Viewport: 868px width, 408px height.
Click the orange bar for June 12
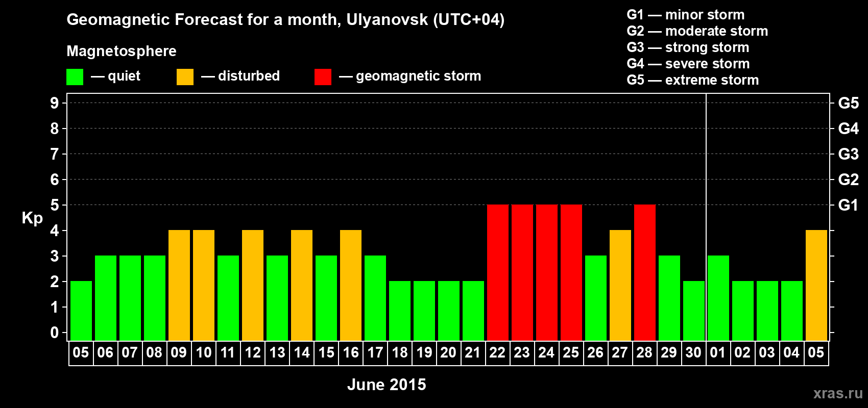click(253, 286)
